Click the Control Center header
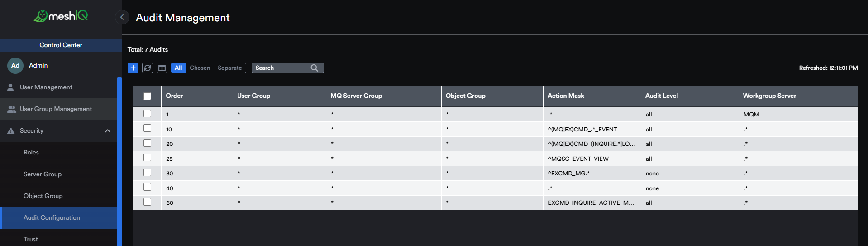Viewport: 868px width, 246px height. (61, 45)
